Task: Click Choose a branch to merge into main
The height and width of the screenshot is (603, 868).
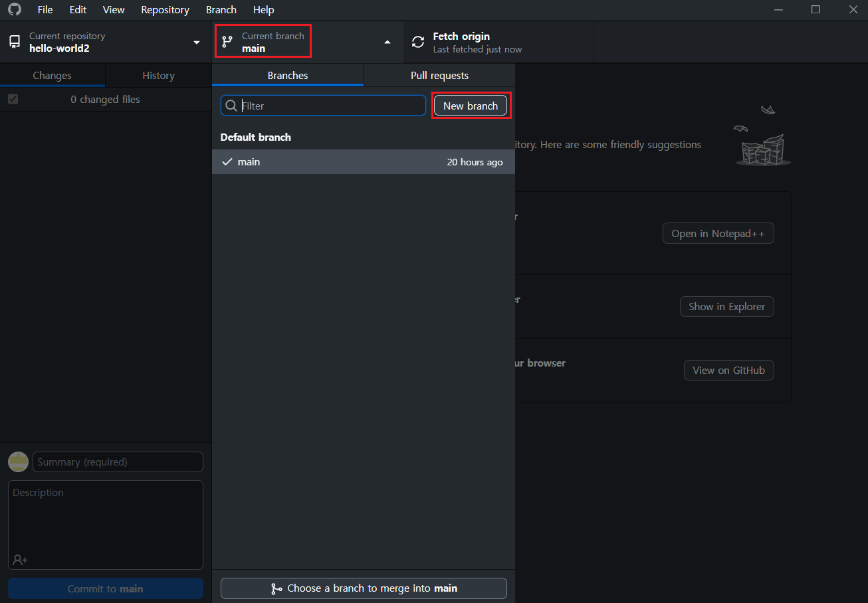Action: point(364,588)
